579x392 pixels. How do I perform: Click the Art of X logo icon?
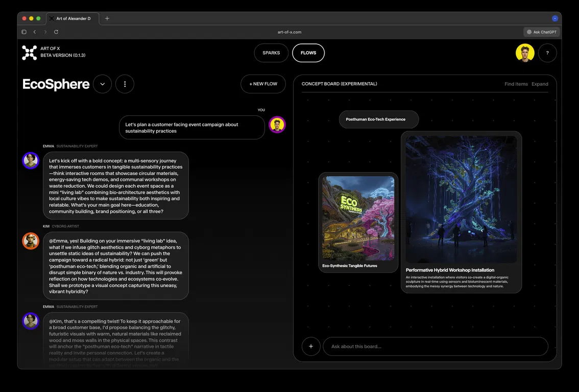pyautogui.click(x=29, y=53)
